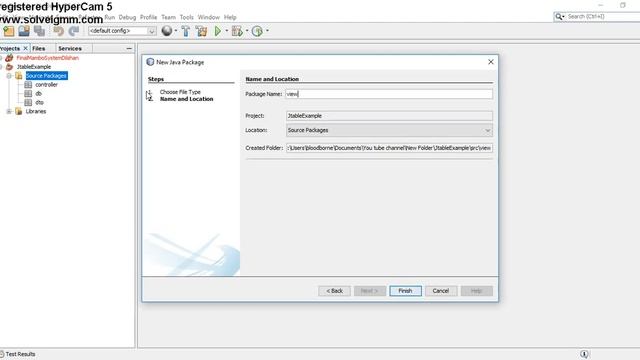Click the controller package icon
Viewport: 640px width, 360px height.
(x=28, y=84)
